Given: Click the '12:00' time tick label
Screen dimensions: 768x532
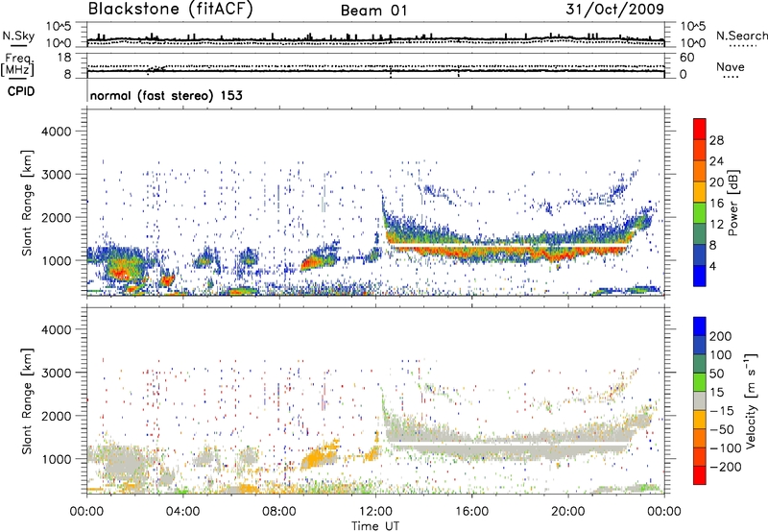Looking at the screenshot, I should tap(375, 512).
